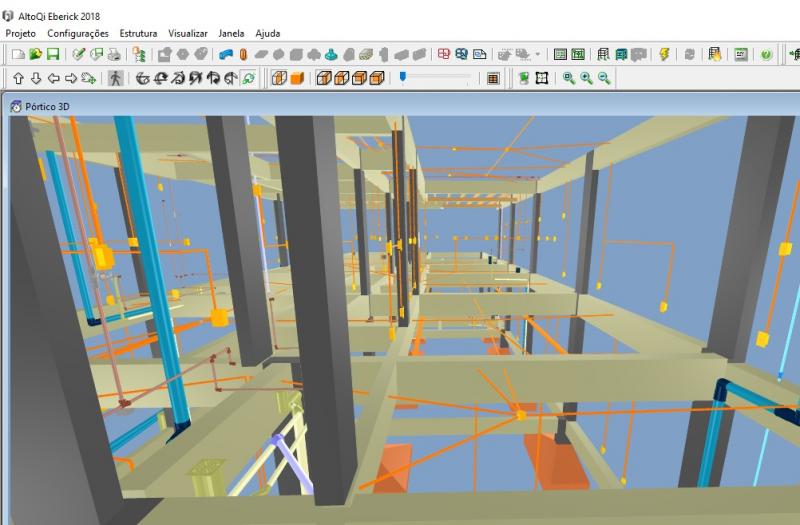Click the blue document window icon

(479, 54)
